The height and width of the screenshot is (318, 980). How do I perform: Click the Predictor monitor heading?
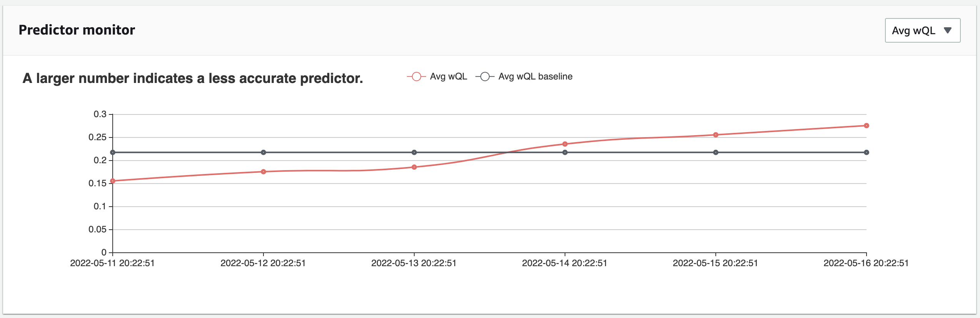click(x=77, y=30)
